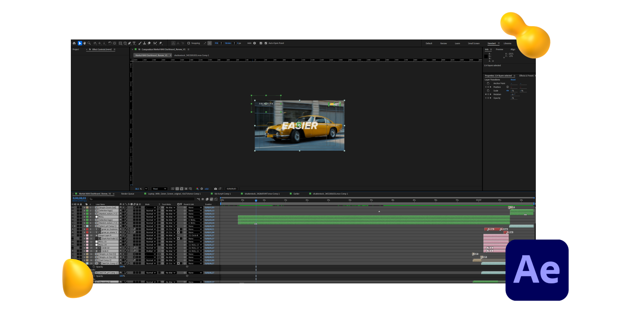Select the Rectangle shape tool
This screenshot has width=644, height=322.
[x=120, y=43]
